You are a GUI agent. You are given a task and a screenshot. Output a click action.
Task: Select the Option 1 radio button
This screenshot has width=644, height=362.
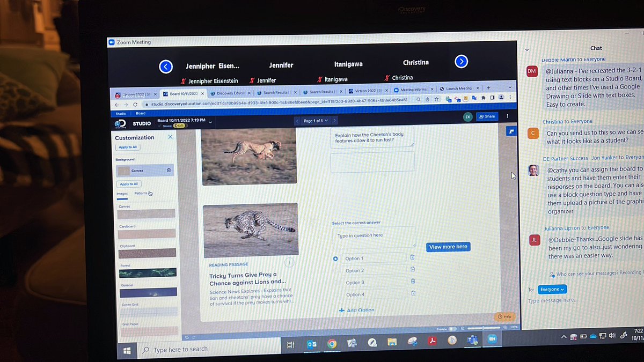click(x=335, y=258)
